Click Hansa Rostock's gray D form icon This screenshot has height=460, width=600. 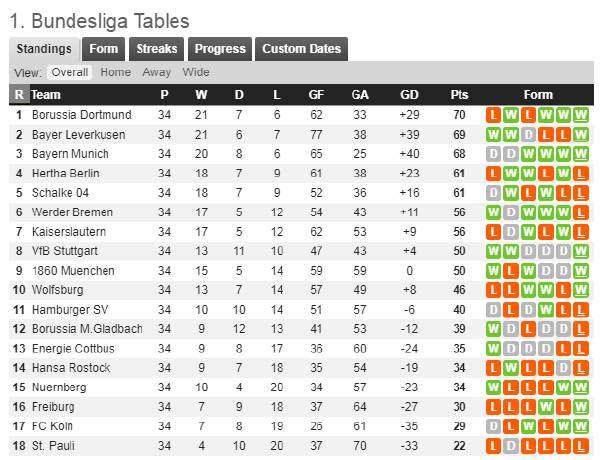pyautogui.click(x=563, y=368)
